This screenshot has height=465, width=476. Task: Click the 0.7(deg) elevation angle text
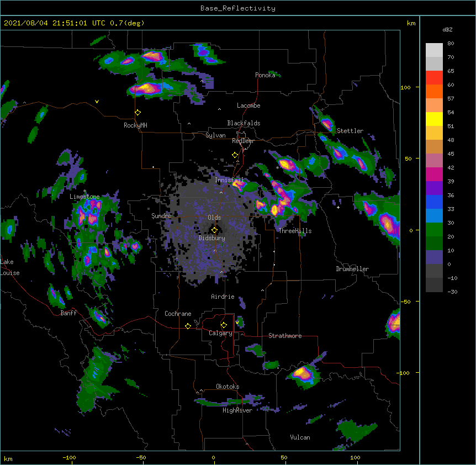(127, 23)
